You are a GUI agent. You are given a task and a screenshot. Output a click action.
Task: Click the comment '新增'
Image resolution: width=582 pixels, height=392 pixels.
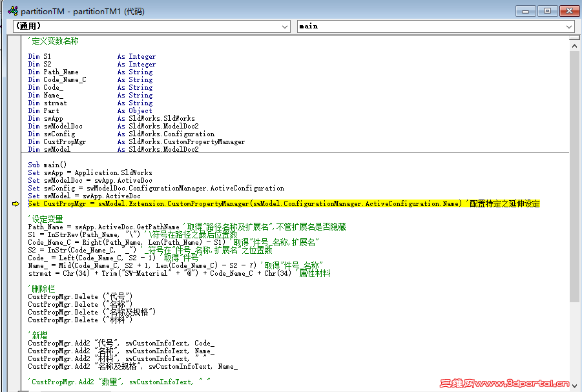tap(38, 335)
